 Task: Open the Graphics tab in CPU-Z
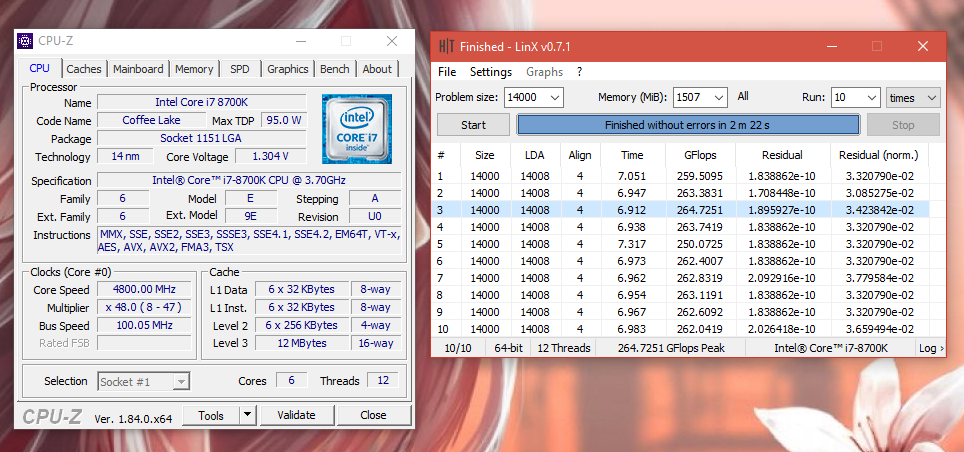288,69
